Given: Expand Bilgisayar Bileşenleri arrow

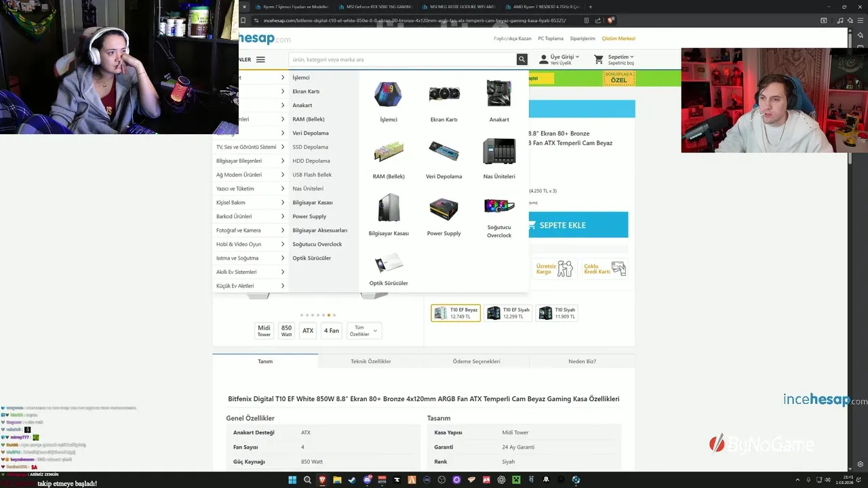Looking at the screenshot, I should coord(283,161).
